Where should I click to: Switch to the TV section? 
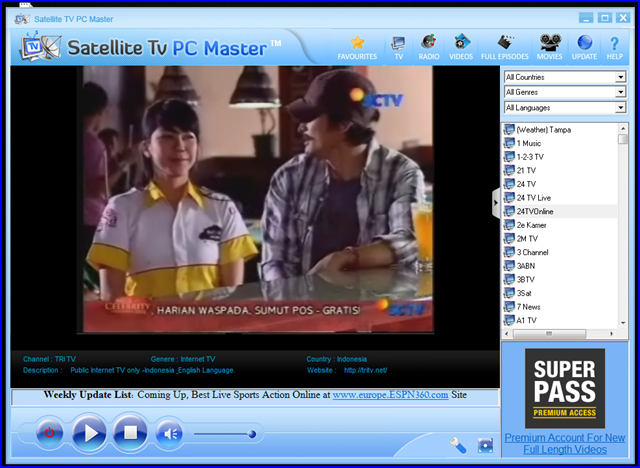point(398,48)
